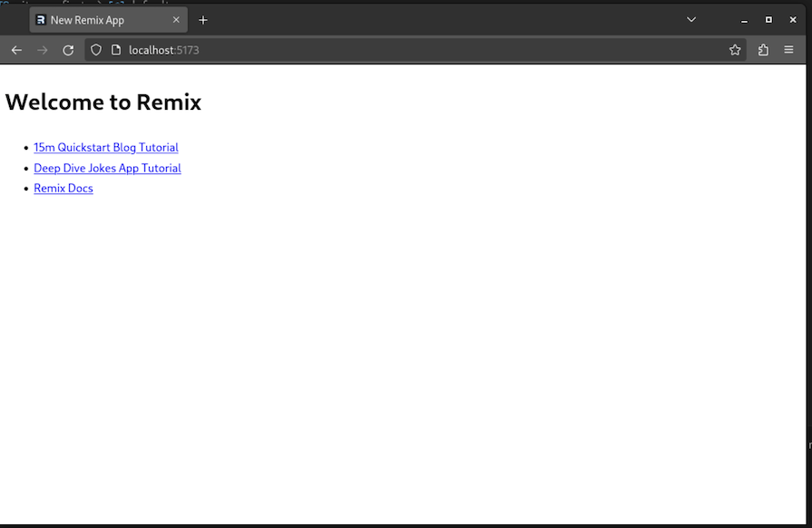The width and height of the screenshot is (812, 528).
Task: Click the back navigation arrow
Action: pos(16,50)
